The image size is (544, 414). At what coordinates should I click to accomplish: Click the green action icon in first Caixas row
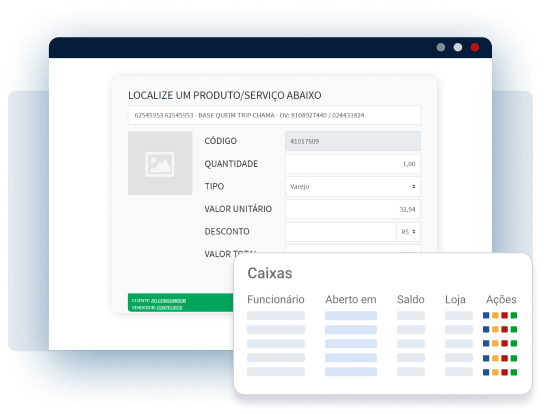(514, 315)
